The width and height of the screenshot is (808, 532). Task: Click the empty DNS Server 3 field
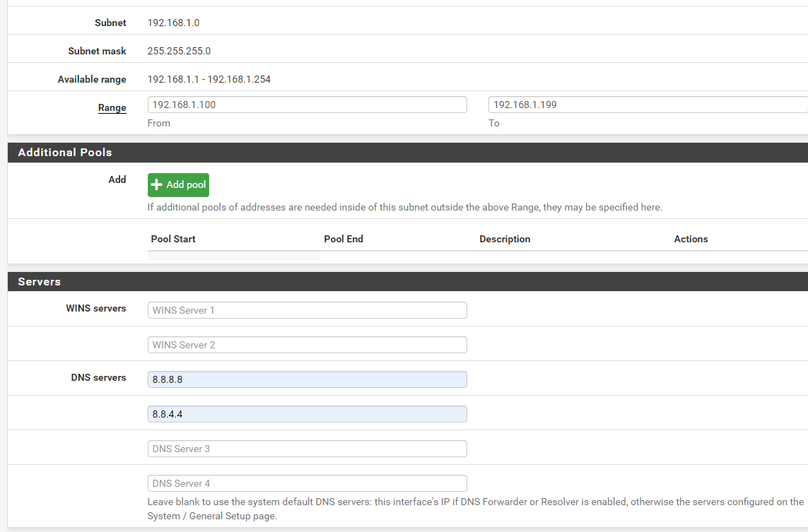[x=307, y=448]
